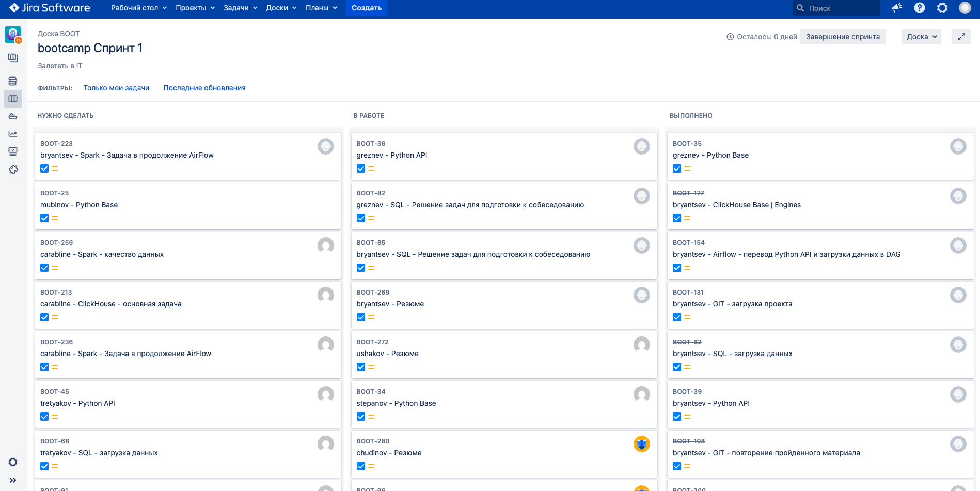Viewport: 980px width, 491px height.
Task: Open the add-ons puzzle icon in sidebar
Action: click(13, 170)
